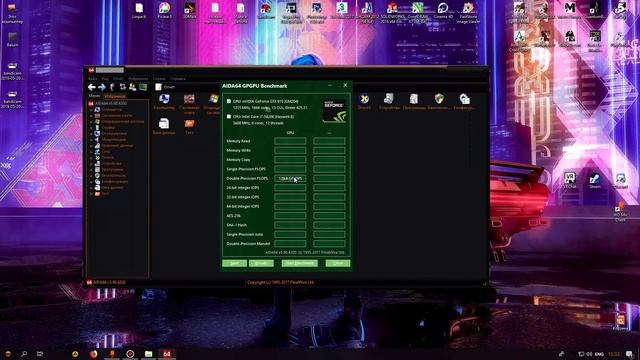
Task: Open the Сервис menu in AIDA64
Action: 159,78
